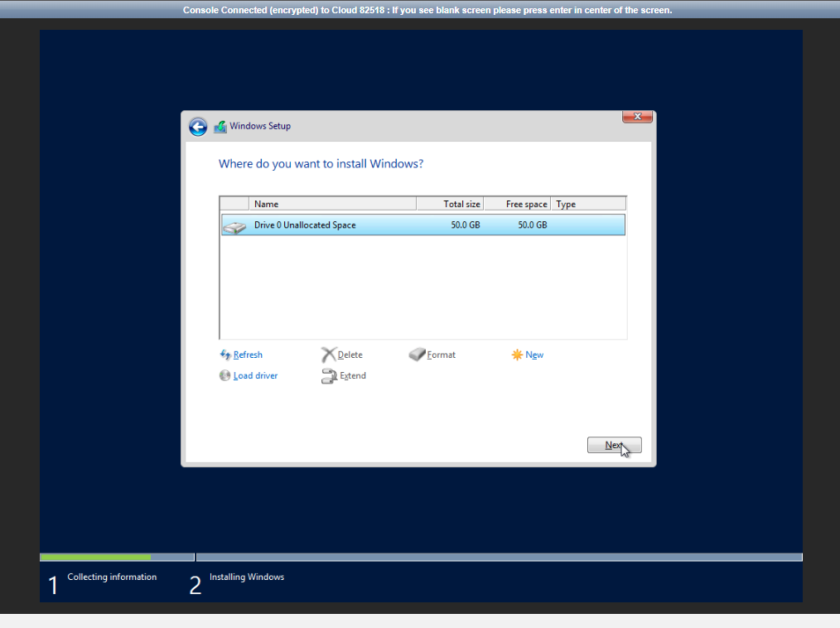Image resolution: width=840 pixels, height=628 pixels.
Task: Click the Windows Setup title icon
Action: point(220,127)
